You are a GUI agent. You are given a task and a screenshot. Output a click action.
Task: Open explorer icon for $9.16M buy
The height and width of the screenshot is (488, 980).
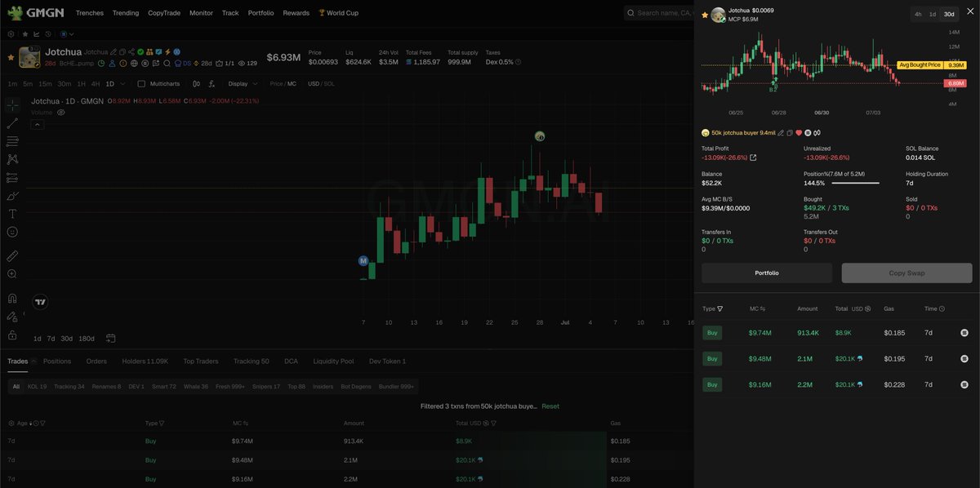click(x=964, y=384)
